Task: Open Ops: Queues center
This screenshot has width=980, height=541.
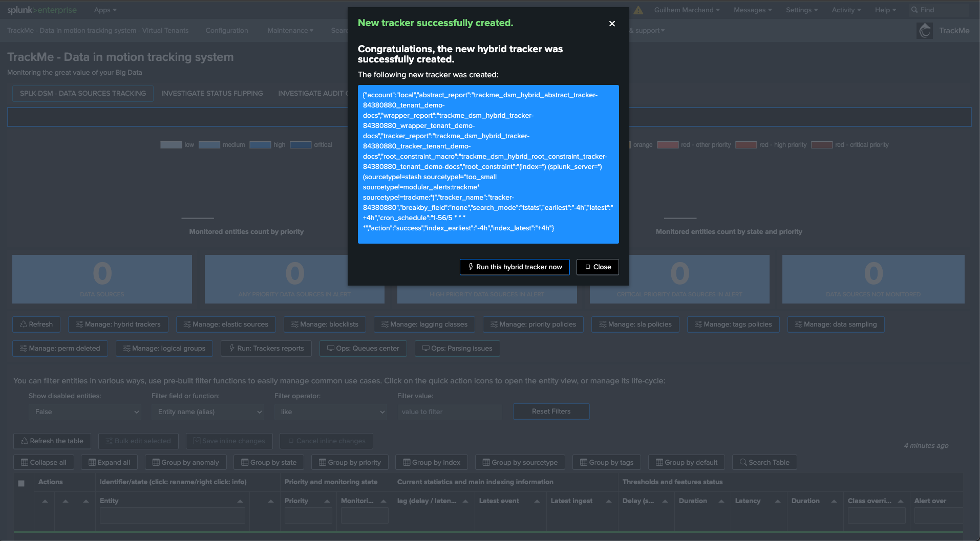Action: click(363, 349)
